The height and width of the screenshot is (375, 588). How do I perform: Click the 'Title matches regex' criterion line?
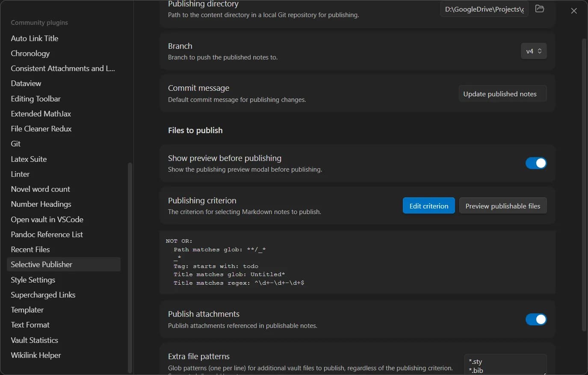239,283
